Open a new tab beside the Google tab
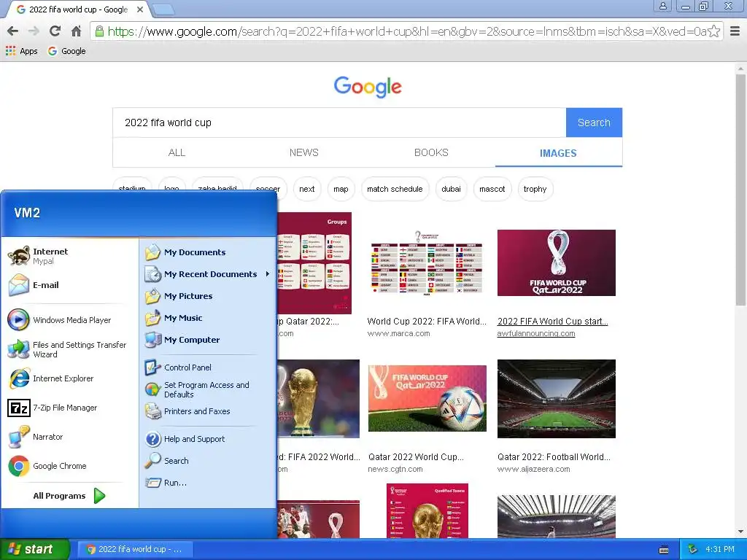This screenshot has width=747, height=560. (x=163, y=9)
